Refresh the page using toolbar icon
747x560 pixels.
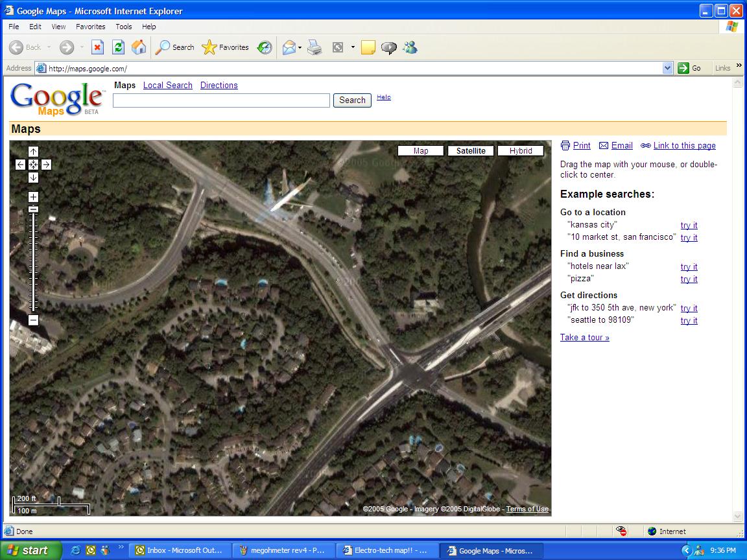coord(118,47)
